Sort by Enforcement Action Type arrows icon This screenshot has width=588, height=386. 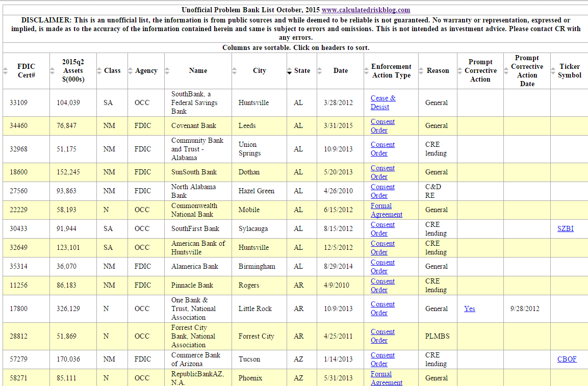pyautogui.click(x=366, y=71)
